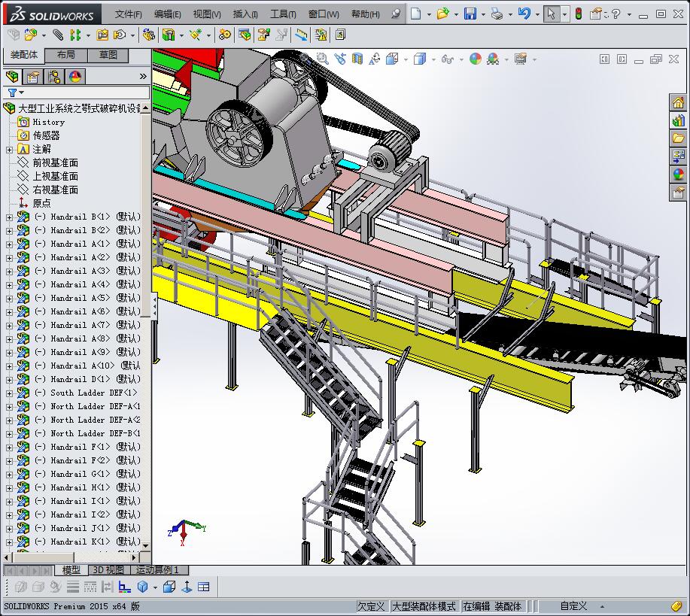Click the Print icon in the top toolbar
The height and width of the screenshot is (616, 690).
(x=496, y=14)
